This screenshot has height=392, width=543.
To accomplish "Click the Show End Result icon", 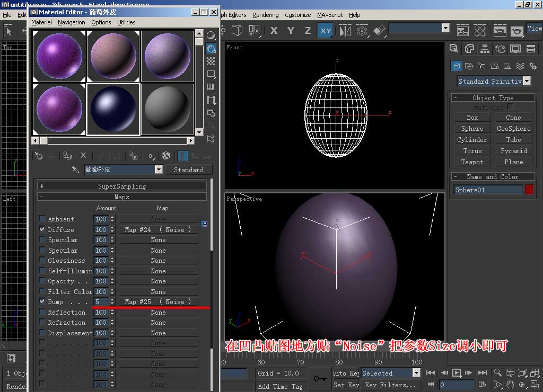I will point(183,156).
